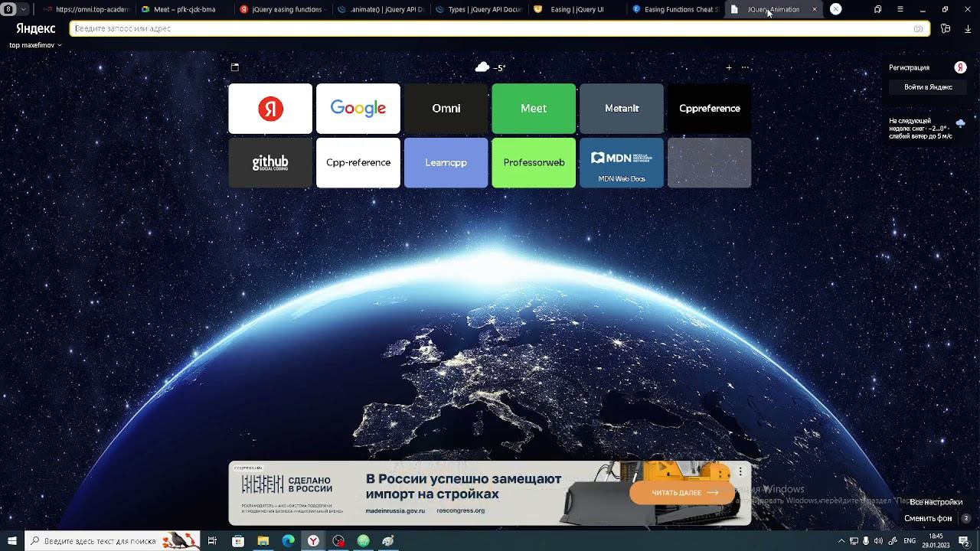Viewport: 980px width, 551px height.
Task: Click Сменить фон to change background
Action: click(928, 518)
